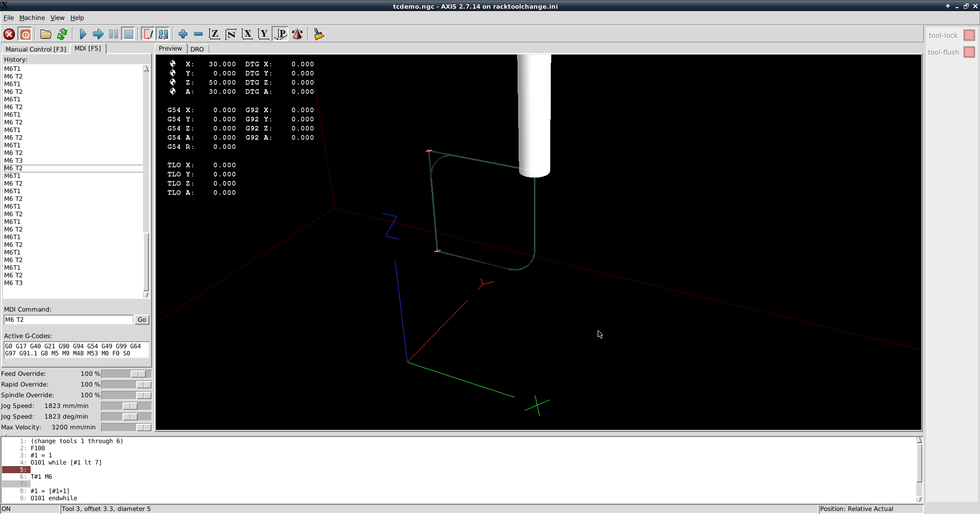This screenshot has height=514, width=980.
Task: Select perspective view P icon
Action: point(280,34)
